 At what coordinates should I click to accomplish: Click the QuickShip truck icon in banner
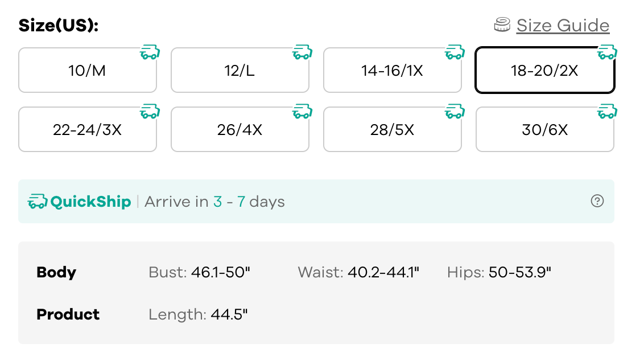(x=38, y=202)
